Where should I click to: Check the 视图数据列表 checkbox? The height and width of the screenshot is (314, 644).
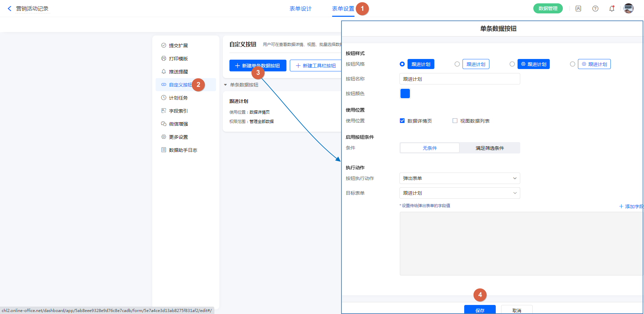455,121
